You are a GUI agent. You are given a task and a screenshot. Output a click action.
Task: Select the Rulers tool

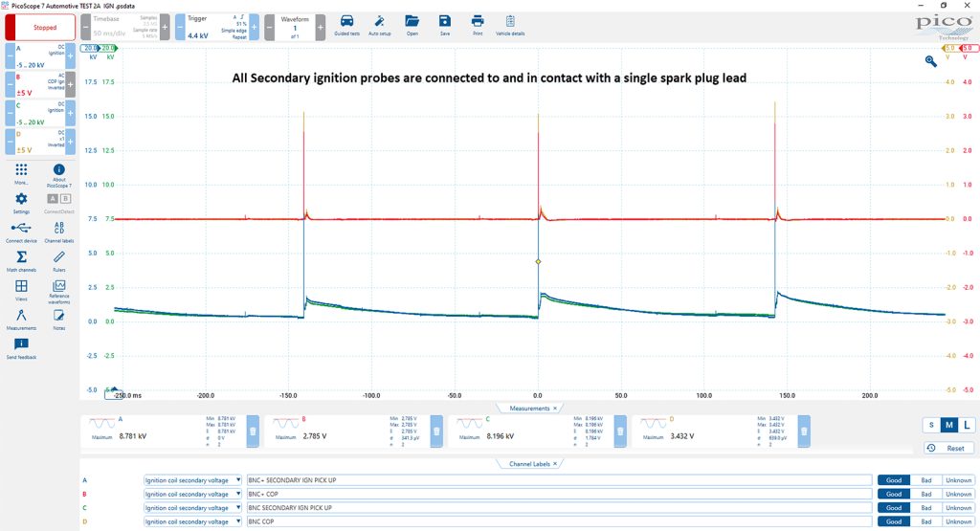coord(58,256)
